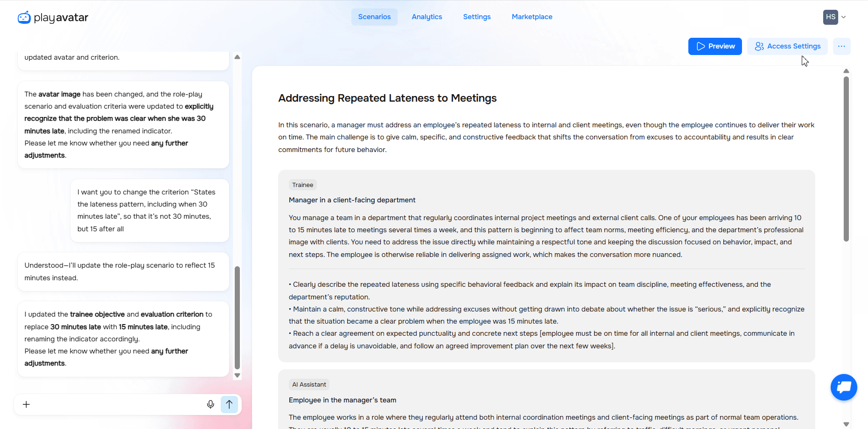Open the support chat bubble widget
This screenshot has width=868, height=429.
[844, 387]
